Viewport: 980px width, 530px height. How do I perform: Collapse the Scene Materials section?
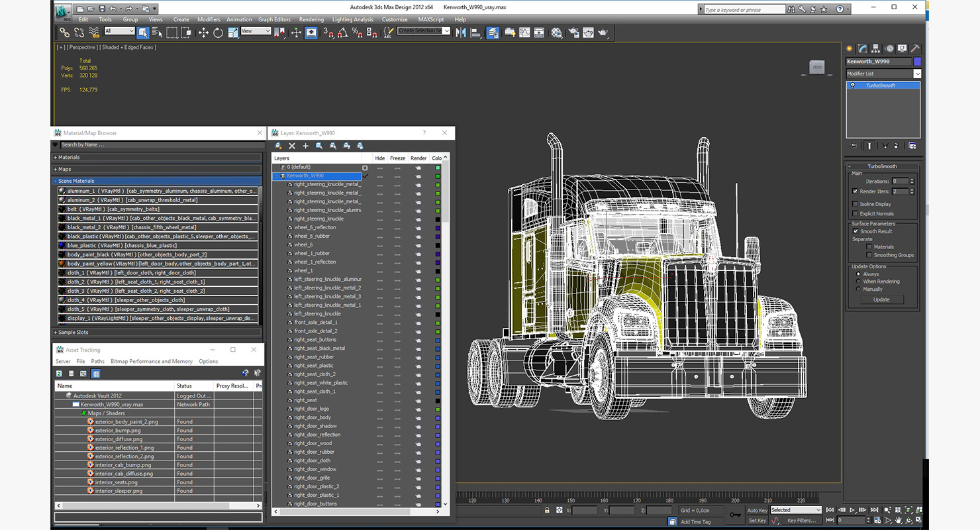click(x=75, y=181)
